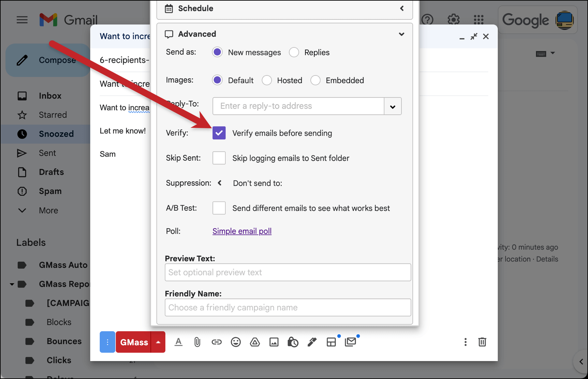Open more compose options three-dot icon
The image size is (588, 379).
[x=465, y=342]
